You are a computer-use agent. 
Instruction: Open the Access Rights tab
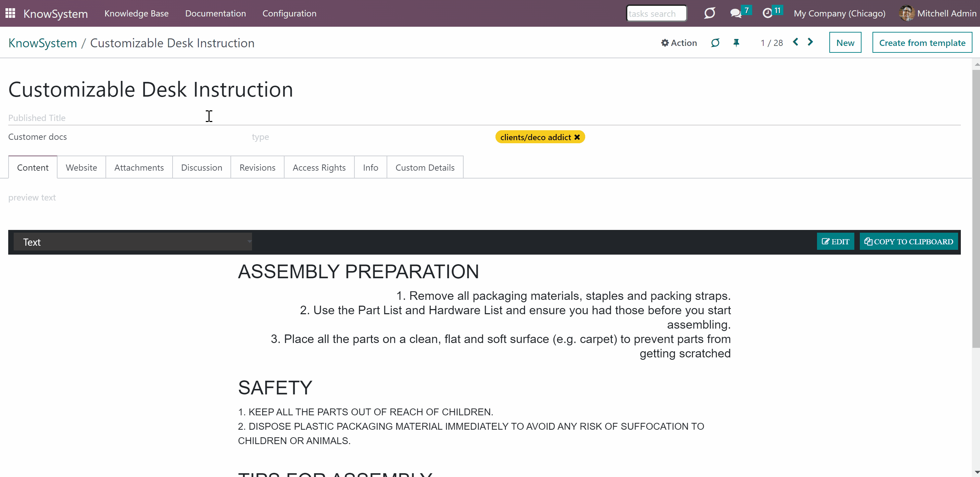[x=319, y=168]
